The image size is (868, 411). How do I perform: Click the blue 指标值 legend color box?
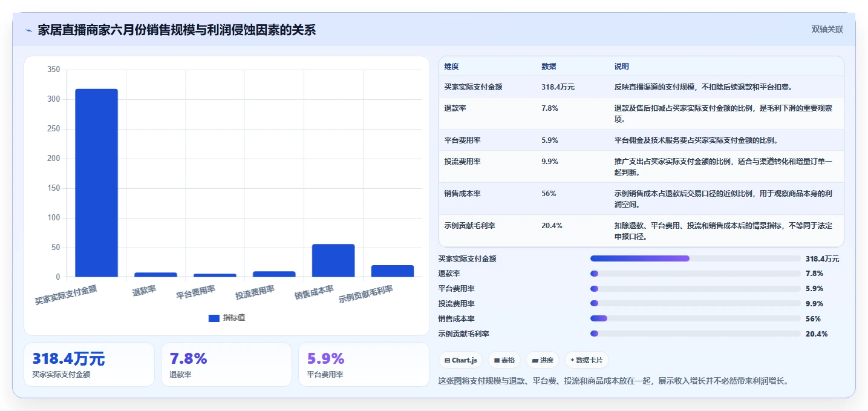pyautogui.click(x=214, y=318)
